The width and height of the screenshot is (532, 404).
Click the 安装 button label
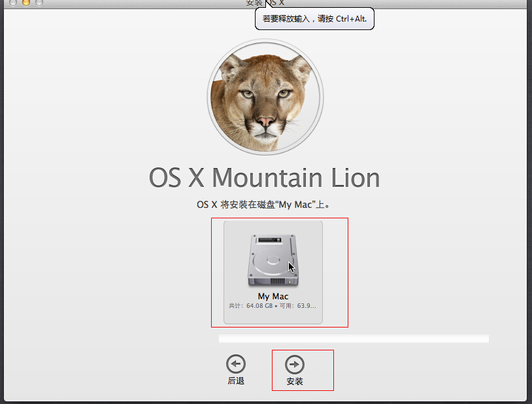pos(295,381)
